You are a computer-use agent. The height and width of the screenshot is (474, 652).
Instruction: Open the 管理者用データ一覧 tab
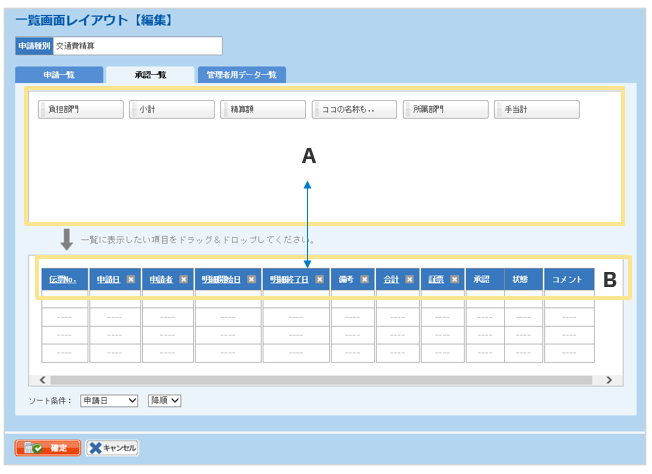click(241, 75)
